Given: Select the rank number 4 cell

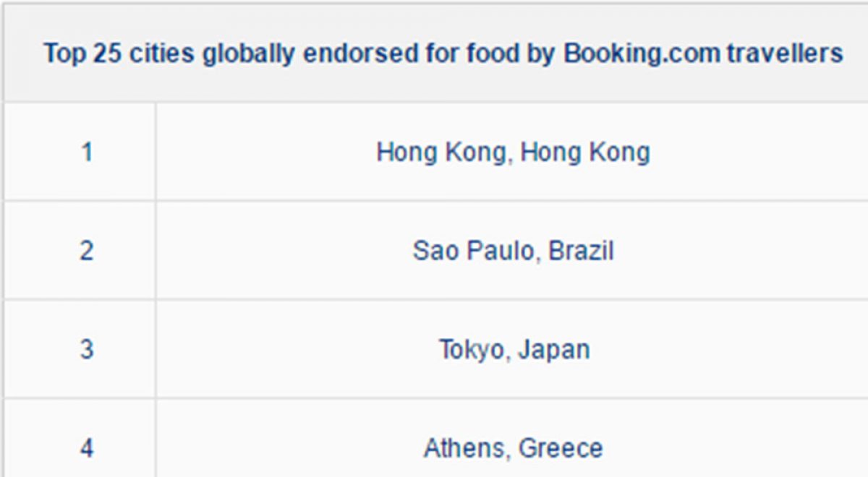Looking at the screenshot, I should [87, 448].
